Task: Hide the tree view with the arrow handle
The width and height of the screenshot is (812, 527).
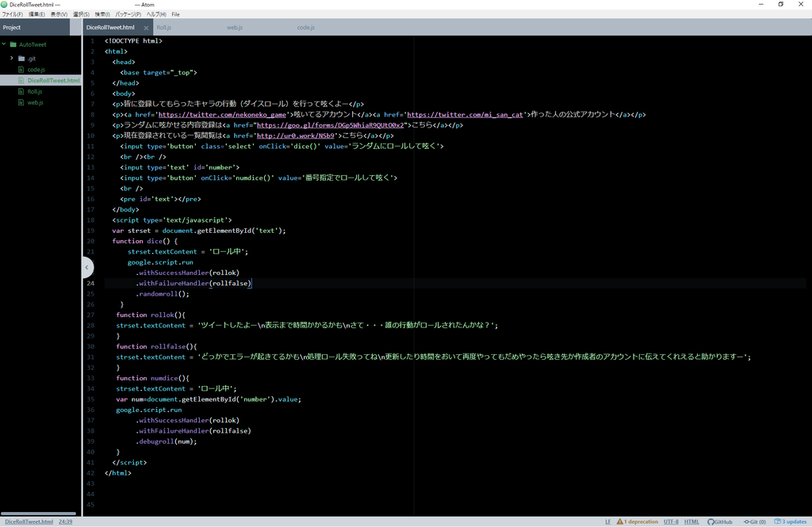Action: click(x=87, y=268)
